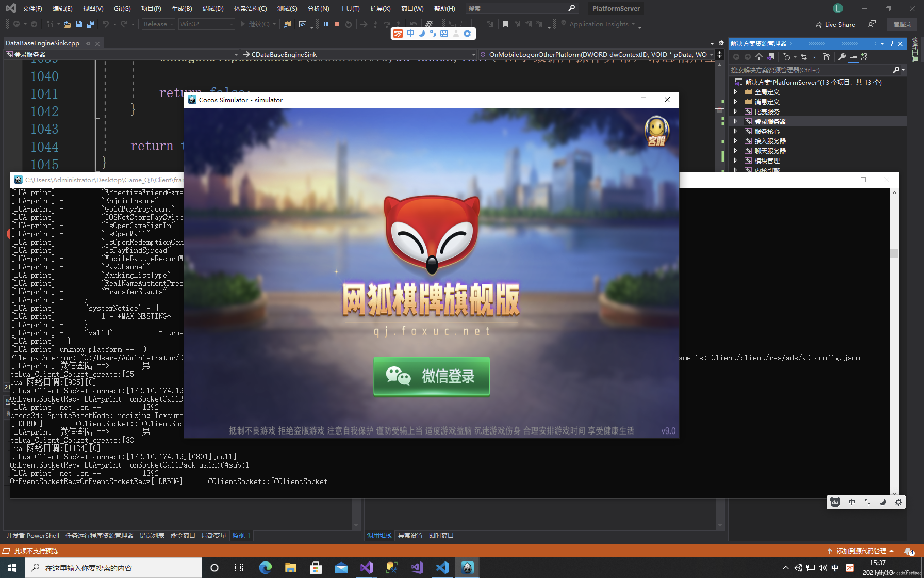
Task: Toggle Chinese mode on Sogou IME bar
Action: pos(410,34)
